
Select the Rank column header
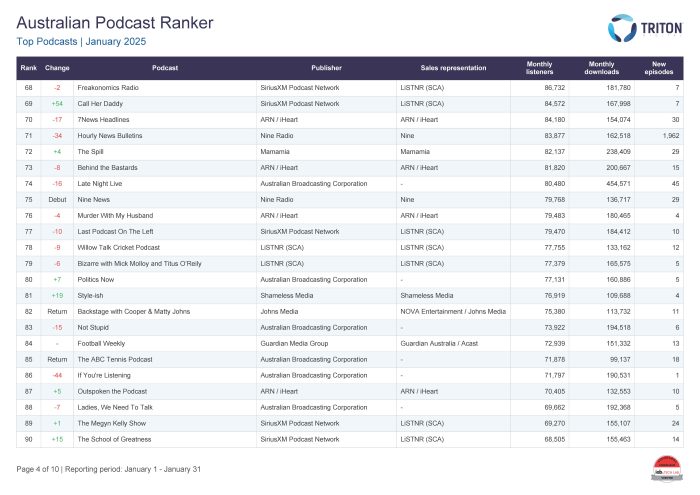(x=29, y=68)
